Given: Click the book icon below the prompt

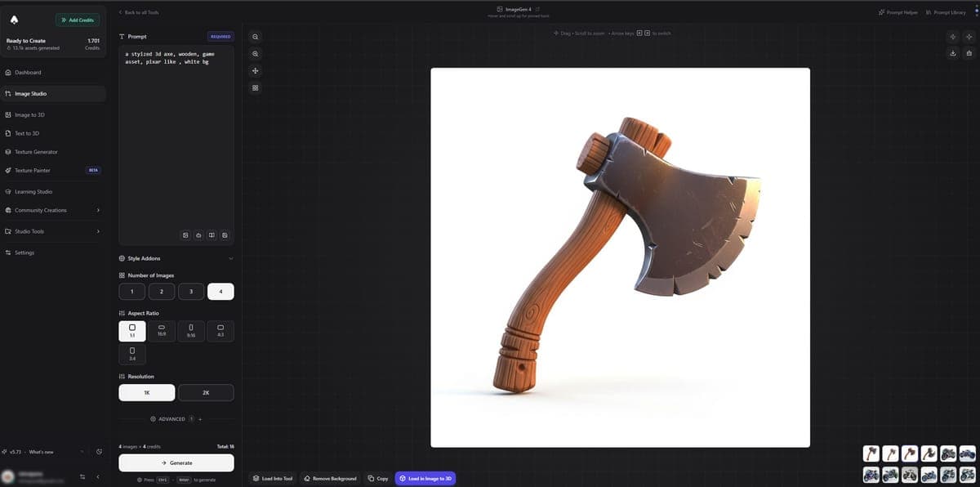Looking at the screenshot, I should (212, 235).
